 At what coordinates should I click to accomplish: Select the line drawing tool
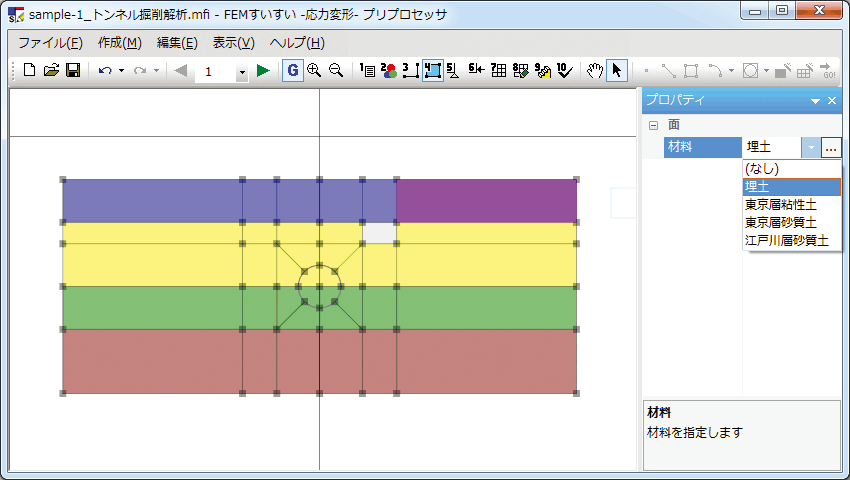click(668, 71)
